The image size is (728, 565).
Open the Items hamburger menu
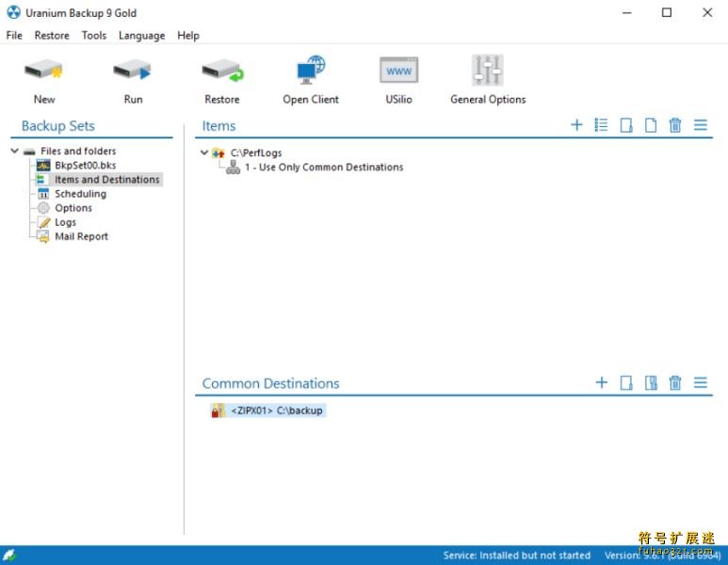click(x=701, y=125)
